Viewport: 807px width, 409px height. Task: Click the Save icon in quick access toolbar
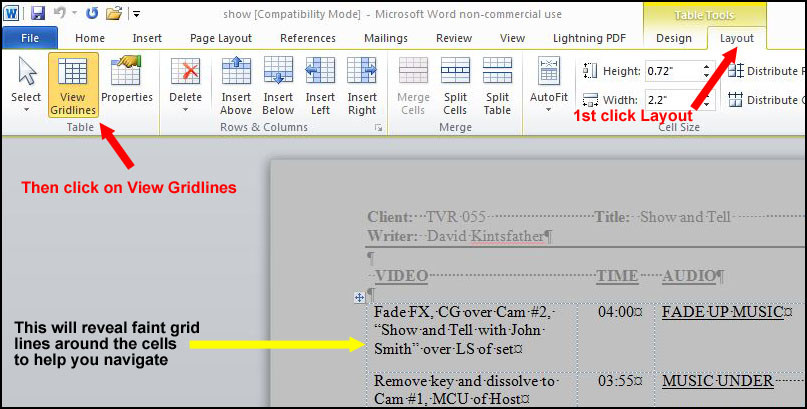(x=38, y=14)
